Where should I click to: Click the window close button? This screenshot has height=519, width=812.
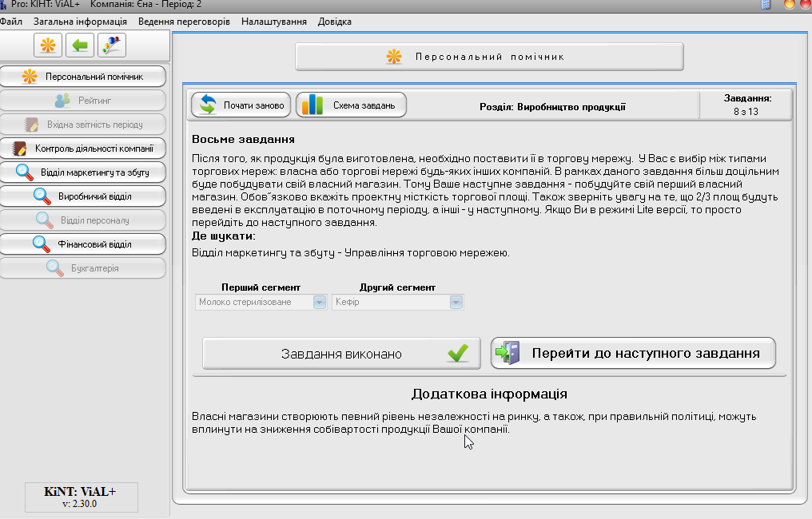click(806, 5)
